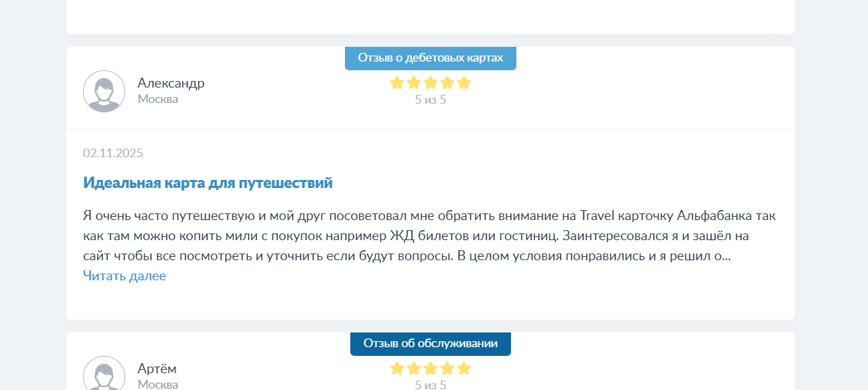
Task: Open the 'Отзыв об обслуживании' category tag
Action: [x=430, y=343]
